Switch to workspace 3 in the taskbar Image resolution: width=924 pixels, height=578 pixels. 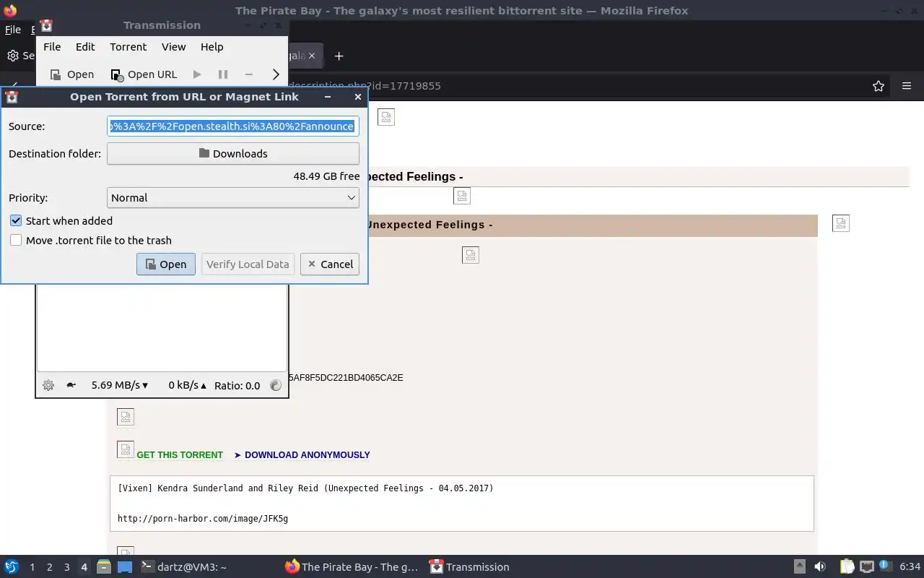[66, 567]
